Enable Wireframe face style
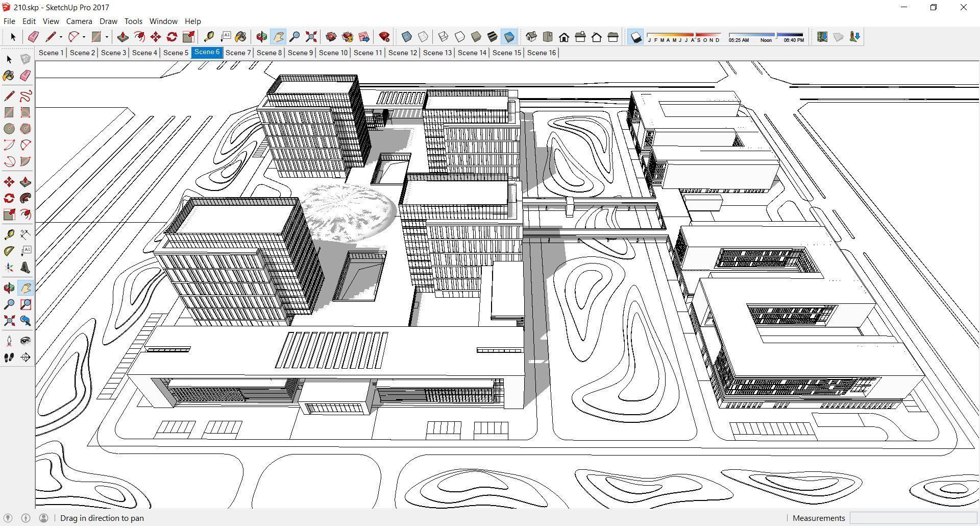The height and width of the screenshot is (526, 980). pyautogui.click(x=444, y=37)
